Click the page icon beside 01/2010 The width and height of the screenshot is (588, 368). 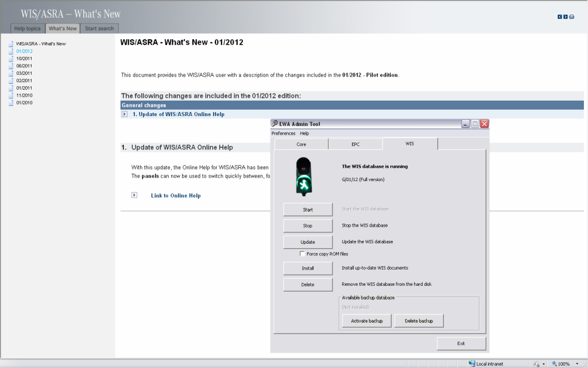(x=11, y=102)
